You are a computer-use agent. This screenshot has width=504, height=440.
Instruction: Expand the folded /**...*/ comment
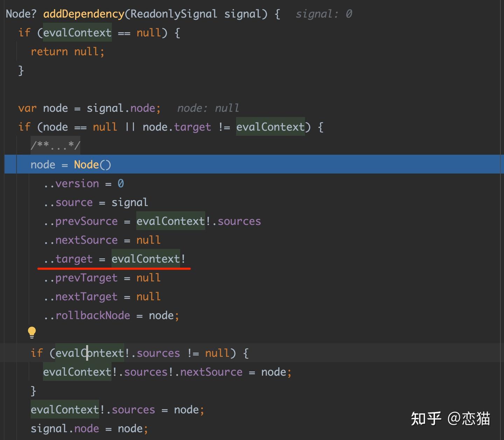55,146
